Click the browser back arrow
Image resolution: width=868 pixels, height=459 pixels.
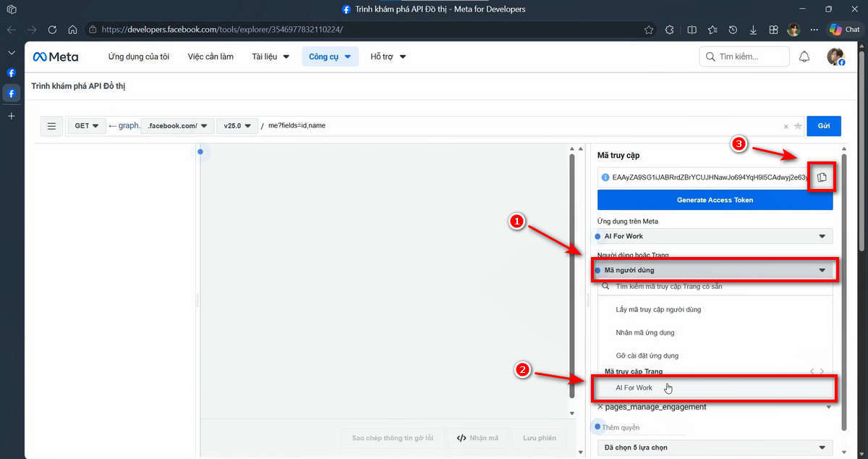[x=12, y=30]
